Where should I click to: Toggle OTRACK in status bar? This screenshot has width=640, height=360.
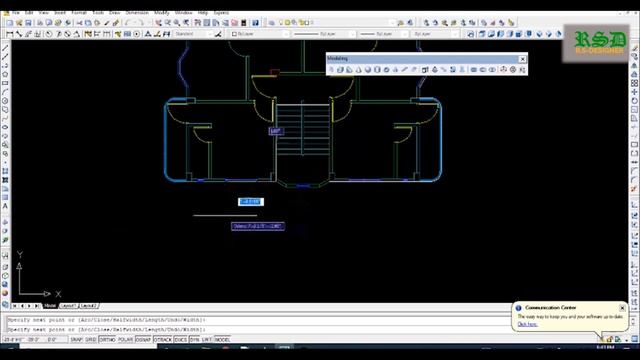tap(162, 340)
